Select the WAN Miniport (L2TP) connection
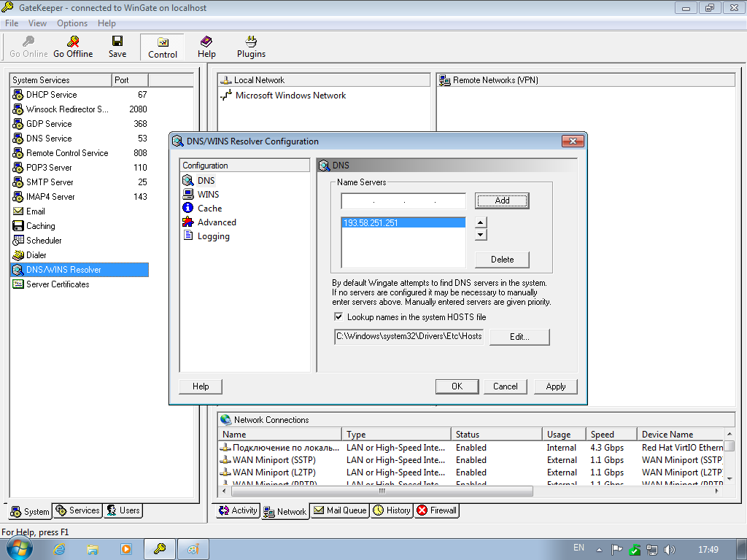 pos(268,472)
